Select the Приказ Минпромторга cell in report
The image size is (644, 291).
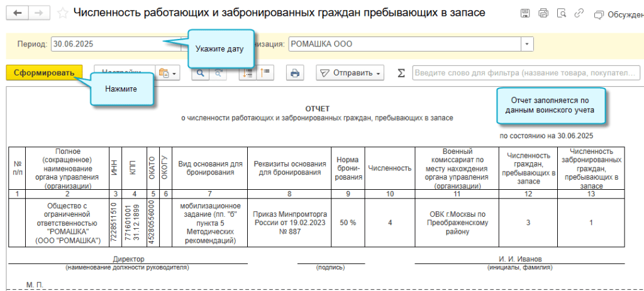(x=289, y=223)
